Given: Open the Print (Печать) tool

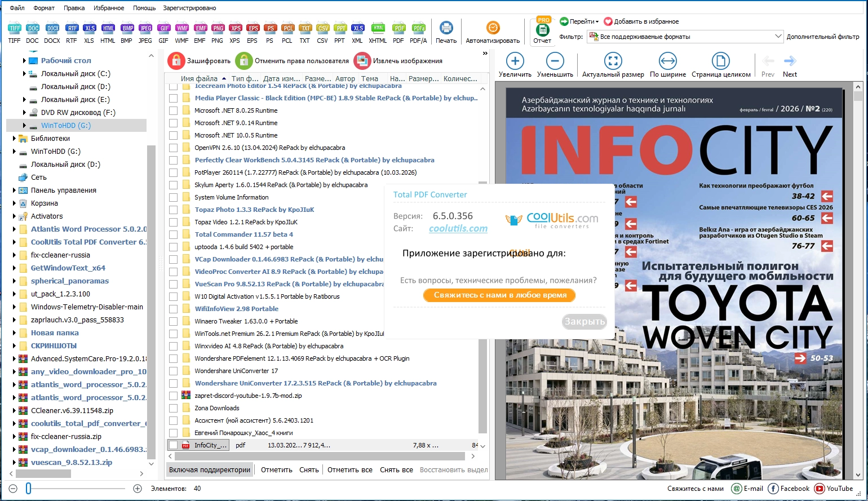Looking at the screenshot, I should [x=446, y=33].
